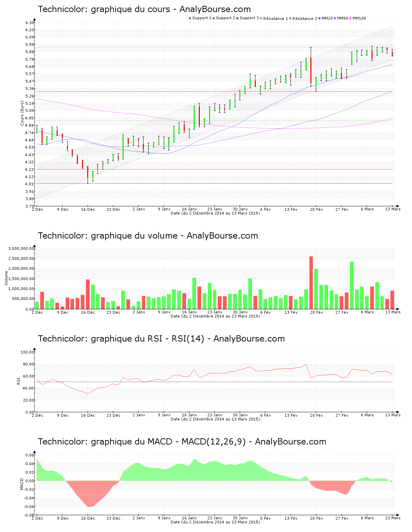Click the 4.22 price axis value
Viewport: 412px width, 532px height.
click(x=30, y=170)
